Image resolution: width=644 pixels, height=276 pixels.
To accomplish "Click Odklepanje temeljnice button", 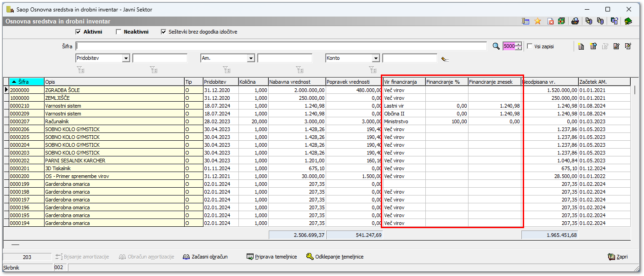I will point(335,257).
